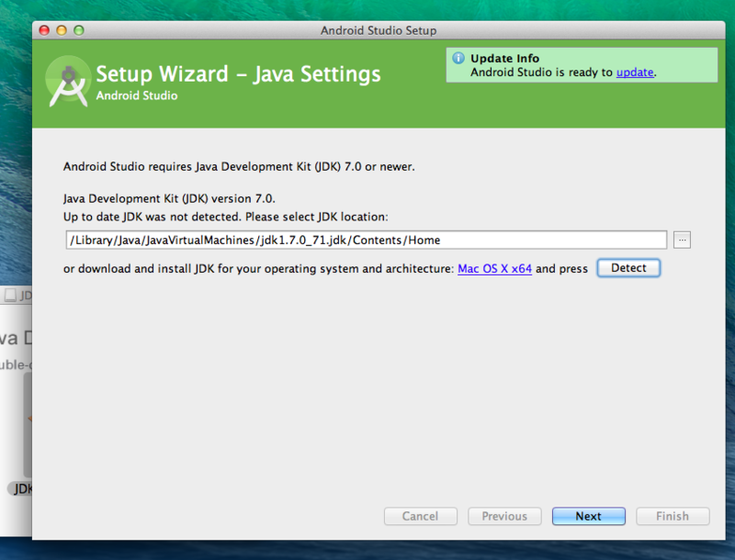This screenshot has width=735, height=560.
Task: Close the Android Studio Setup window
Action: click(x=44, y=30)
